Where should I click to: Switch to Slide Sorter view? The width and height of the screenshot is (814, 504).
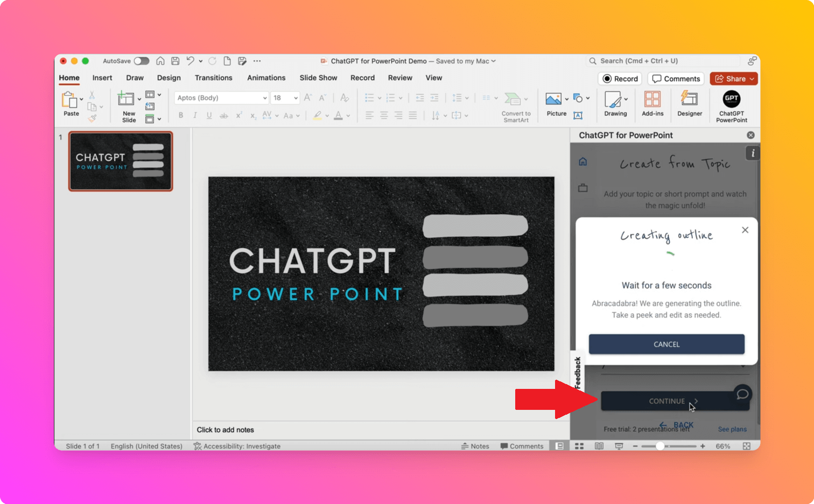point(579,446)
